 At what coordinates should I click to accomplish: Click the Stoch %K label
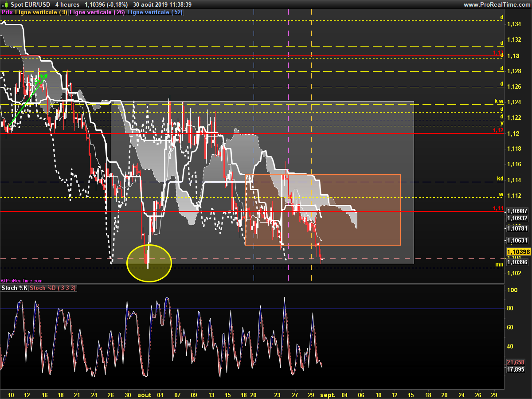[x=15, y=288]
